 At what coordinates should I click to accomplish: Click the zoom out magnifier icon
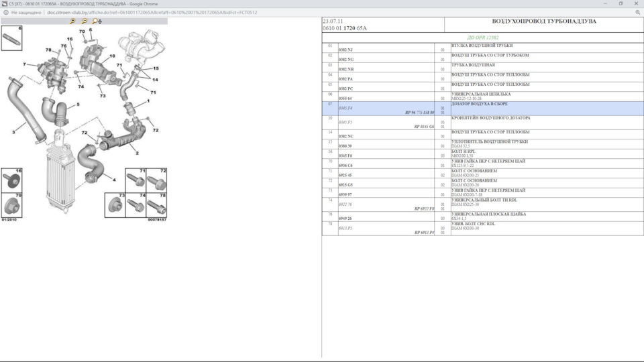coord(85,21)
